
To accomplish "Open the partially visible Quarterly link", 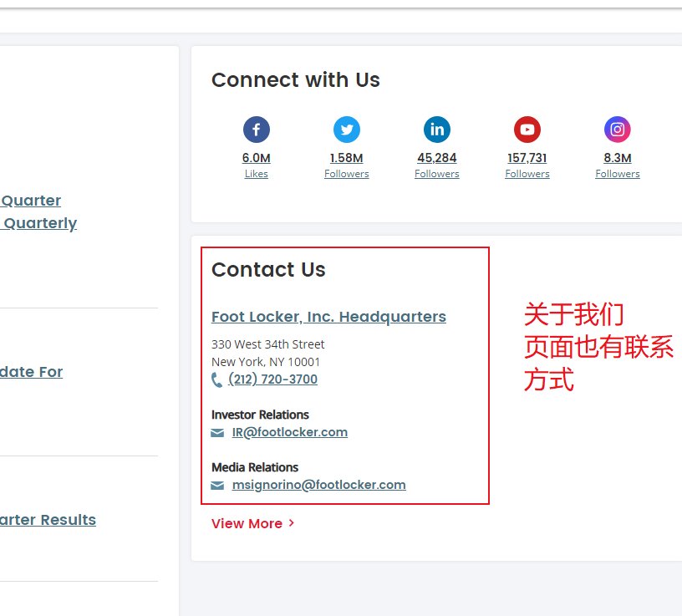I will (38, 224).
